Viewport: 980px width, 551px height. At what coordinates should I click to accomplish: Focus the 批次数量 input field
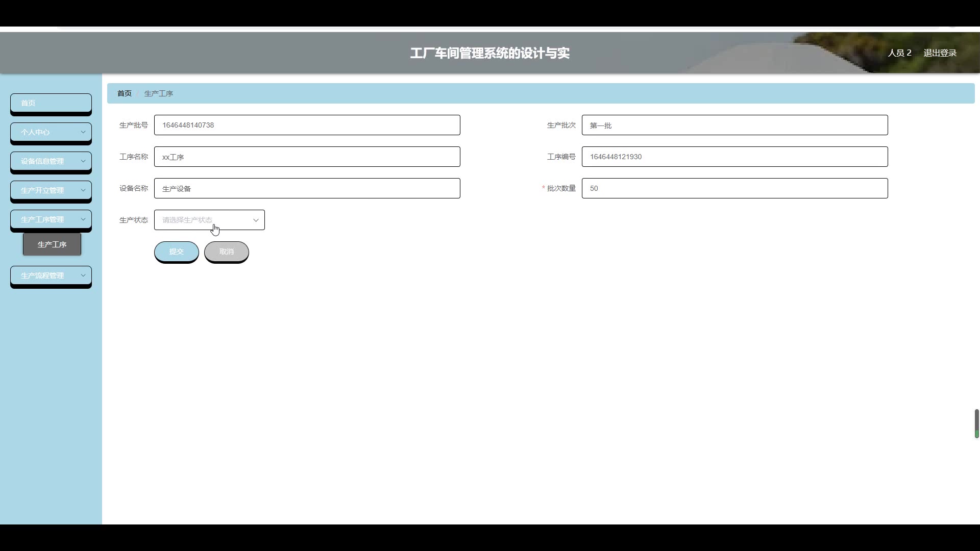point(734,189)
